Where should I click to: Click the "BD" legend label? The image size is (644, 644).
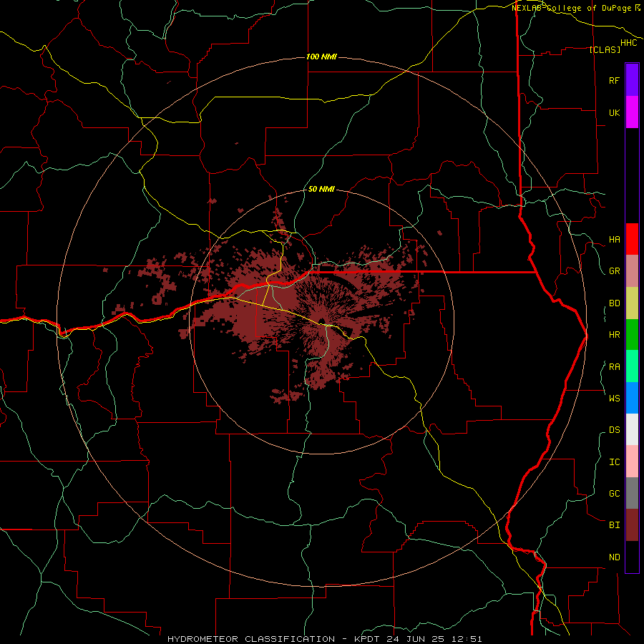pyautogui.click(x=614, y=303)
